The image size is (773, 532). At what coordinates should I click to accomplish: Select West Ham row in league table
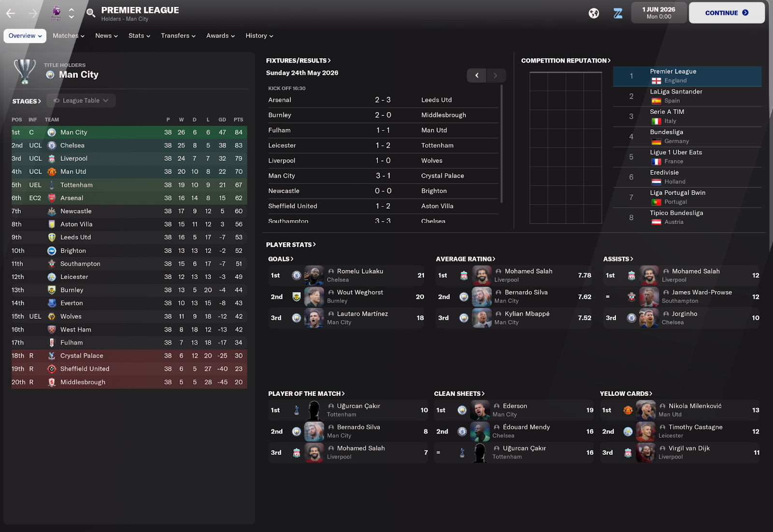point(129,330)
